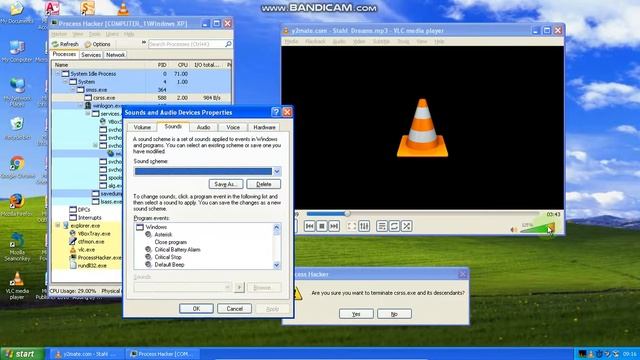
Task: Stop playback in VLC player
Action: pos(322,226)
